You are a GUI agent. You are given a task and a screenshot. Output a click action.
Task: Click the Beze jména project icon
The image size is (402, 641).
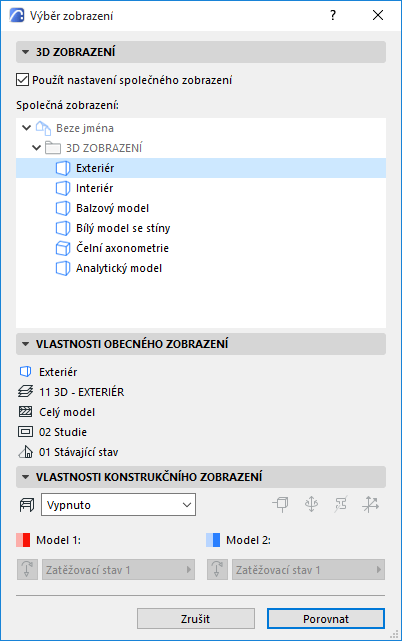tap(43, 128)
